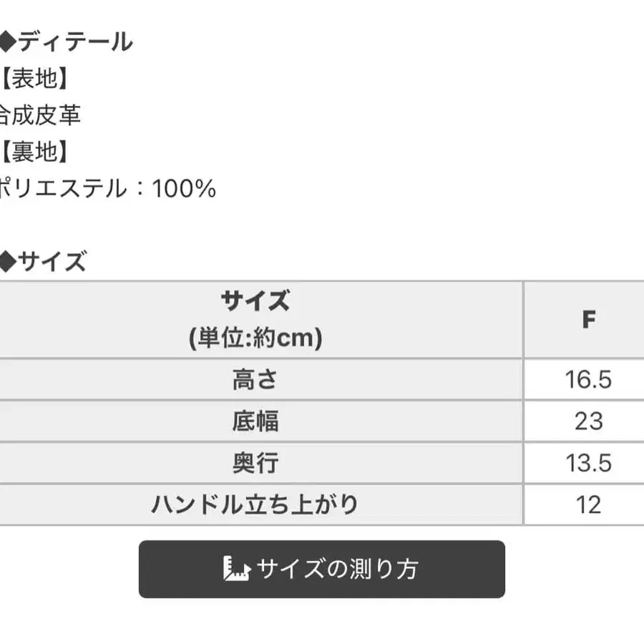Select the black diamond beside ディテール heading
644x644 pixels.
(9, 41)
